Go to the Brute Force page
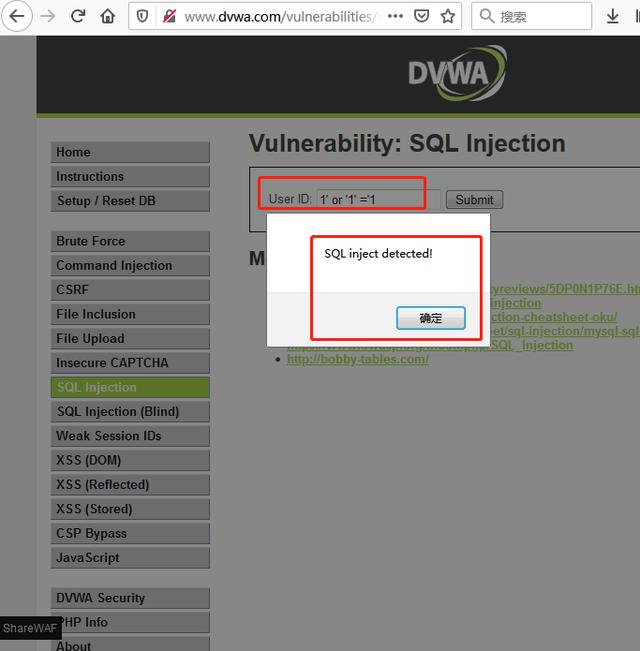This screenshot has width=640, height=651. click(130, 241)
